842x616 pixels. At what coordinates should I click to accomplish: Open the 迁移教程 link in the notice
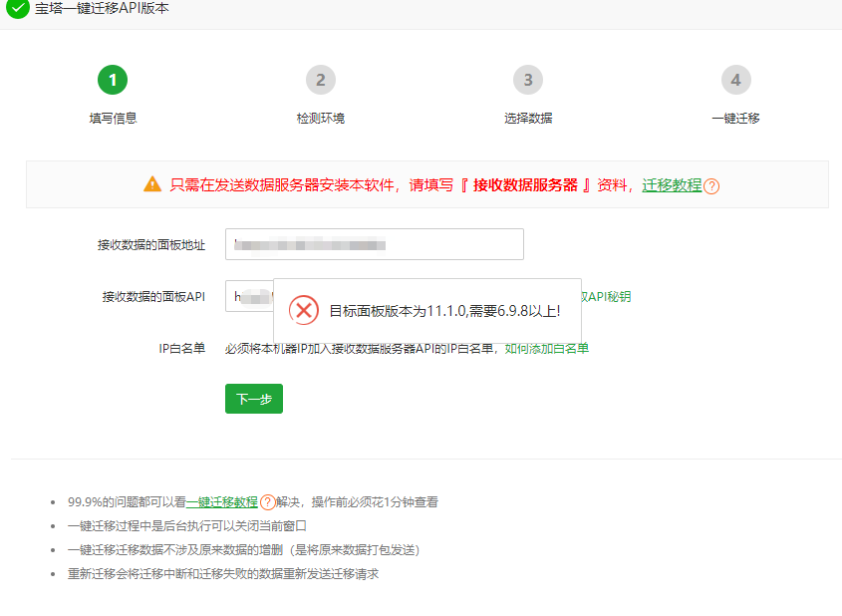coord(672,184)
